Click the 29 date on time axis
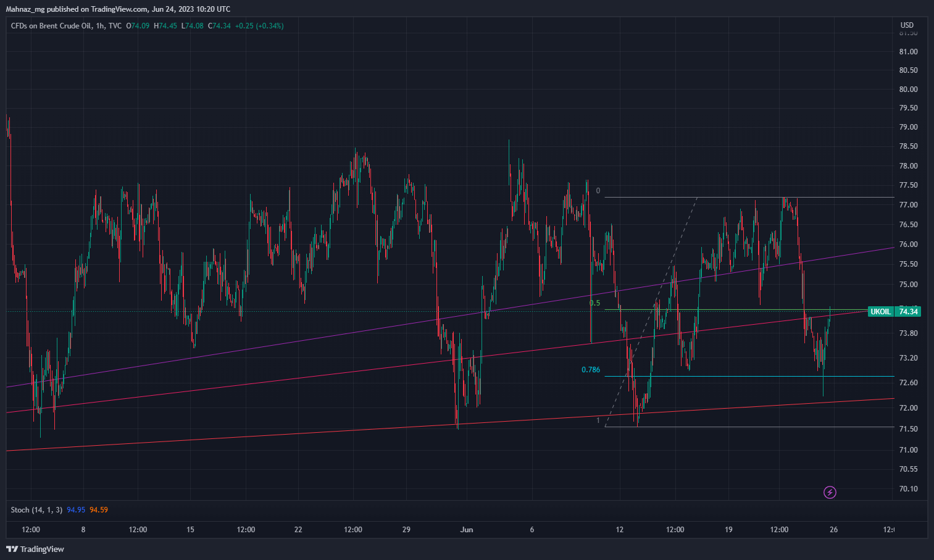Screen dimensions: 934x560 pyautogui.click(x=406, y=530)
